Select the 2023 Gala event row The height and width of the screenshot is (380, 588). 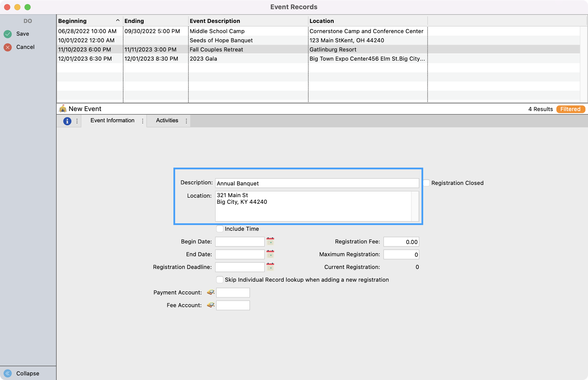tap(203, 59)
